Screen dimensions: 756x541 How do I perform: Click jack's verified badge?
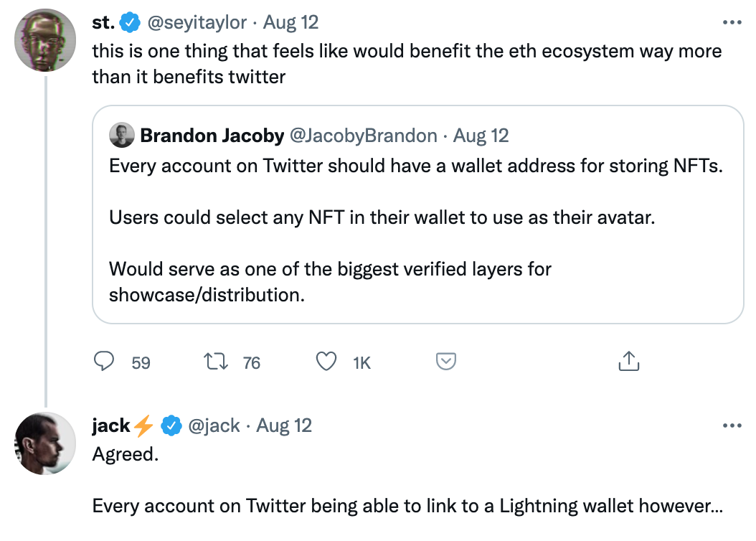(170, 425)
